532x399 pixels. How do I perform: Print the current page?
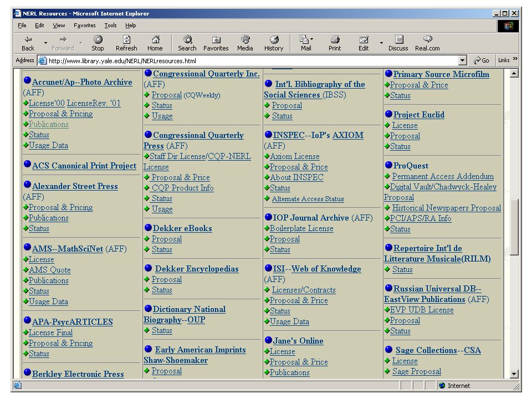335,43
